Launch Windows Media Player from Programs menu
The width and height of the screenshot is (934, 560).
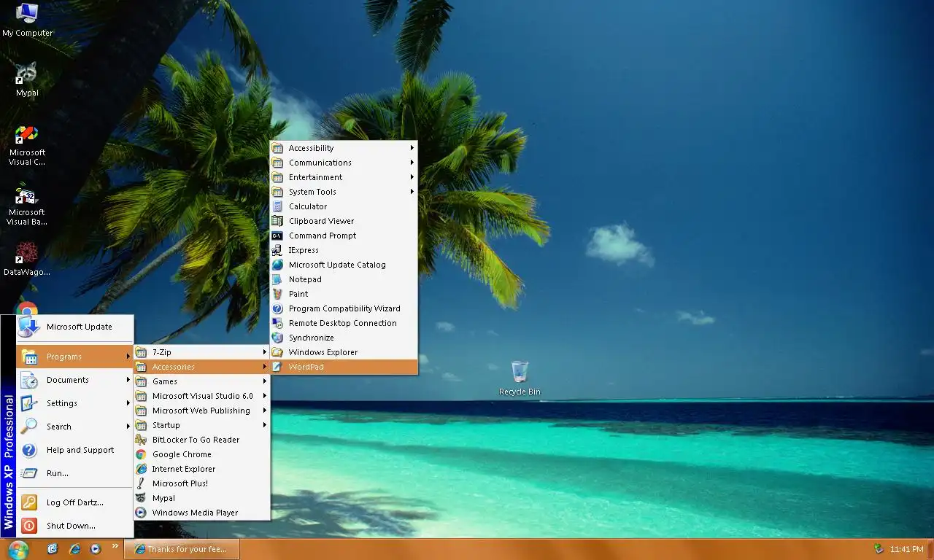pyautogui.click(x=202, y=513)
